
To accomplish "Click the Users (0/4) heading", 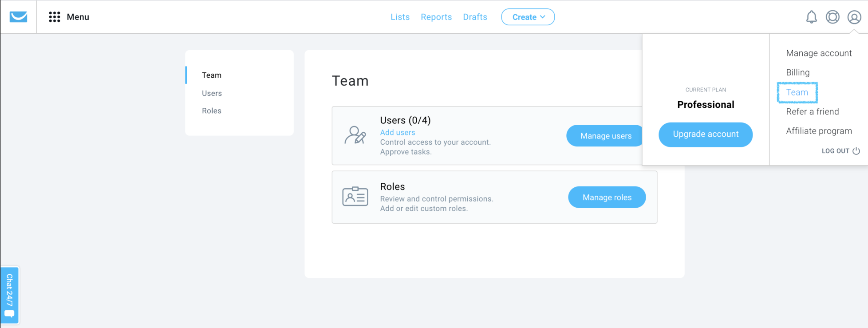I will pos(406,120).
